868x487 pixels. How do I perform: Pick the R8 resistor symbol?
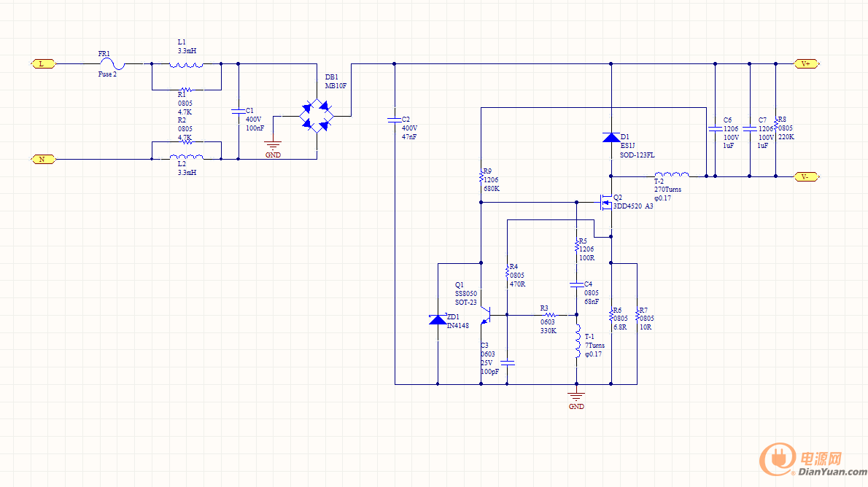[x=775, y=125]
